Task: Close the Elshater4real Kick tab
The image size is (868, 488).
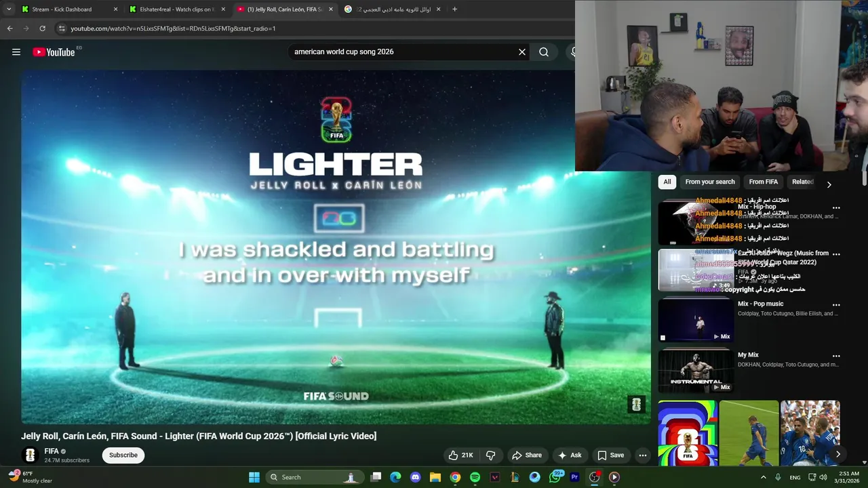Action: pos(223,9)
